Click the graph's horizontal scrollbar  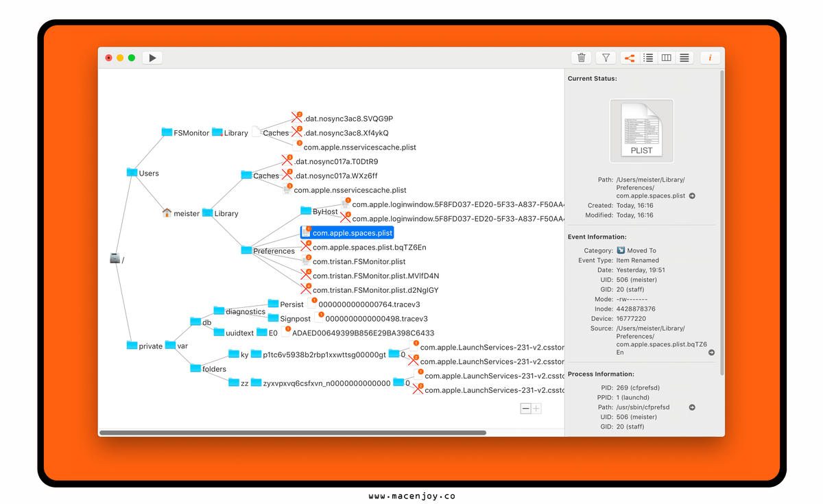[x=293, y=433]
